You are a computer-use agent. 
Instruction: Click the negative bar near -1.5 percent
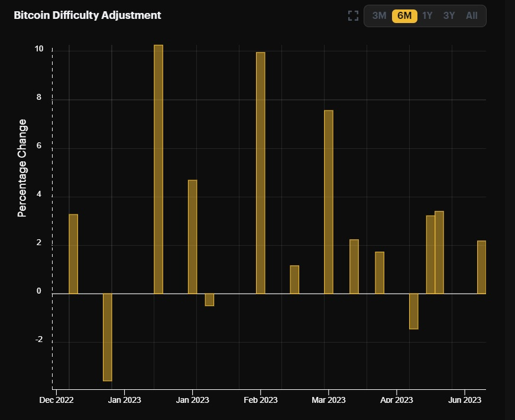click(x=414, y=311)
